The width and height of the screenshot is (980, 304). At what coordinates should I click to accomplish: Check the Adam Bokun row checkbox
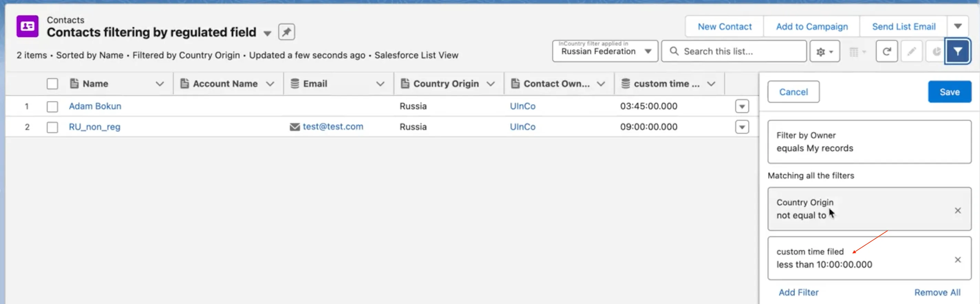[52, 106]
